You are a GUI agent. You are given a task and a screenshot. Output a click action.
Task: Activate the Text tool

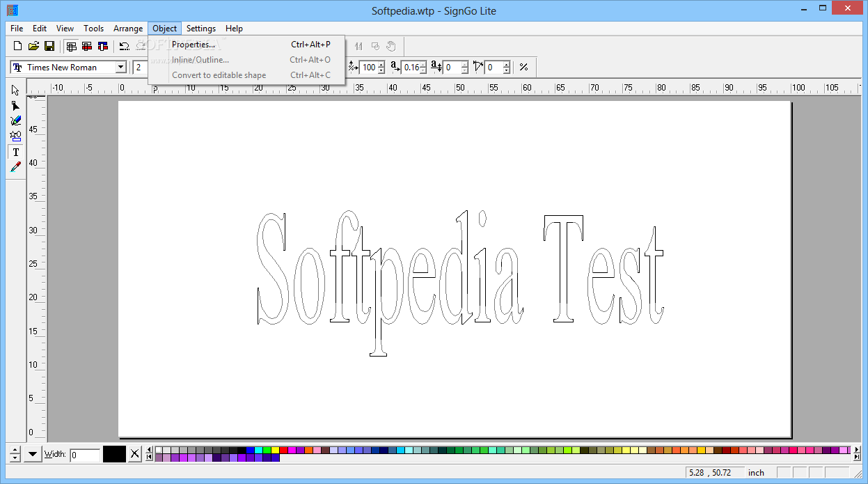click(15, 152)
